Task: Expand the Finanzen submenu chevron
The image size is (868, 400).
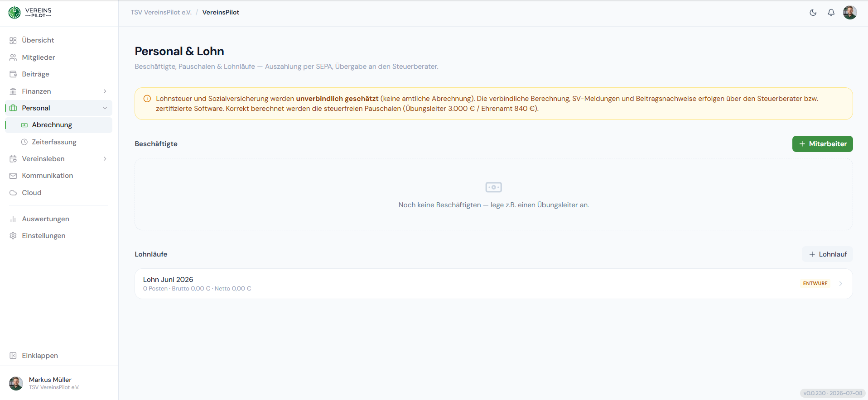Action: pos(105,91)
